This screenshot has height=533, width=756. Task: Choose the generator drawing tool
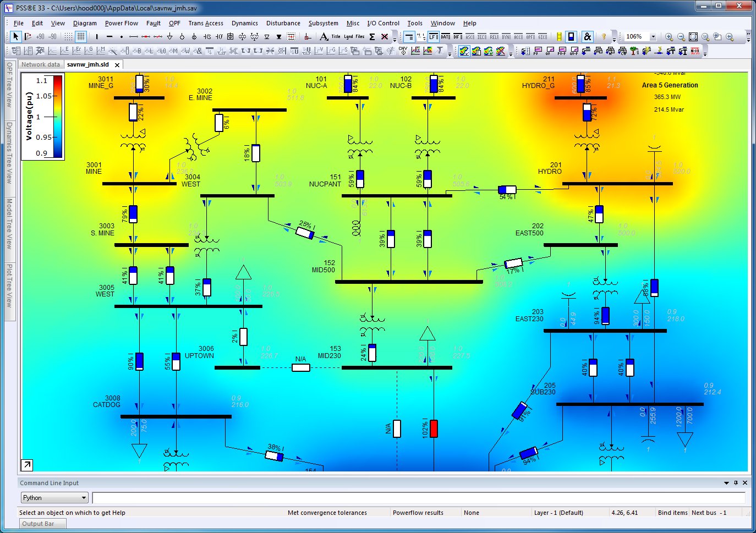182,37
